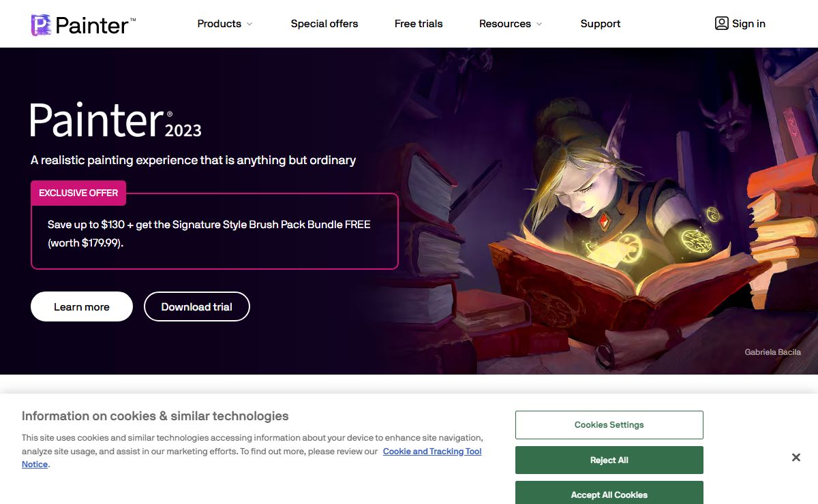Open the Products menu
The height and width of the screenshot is (504, 818).
pos(224,24)
